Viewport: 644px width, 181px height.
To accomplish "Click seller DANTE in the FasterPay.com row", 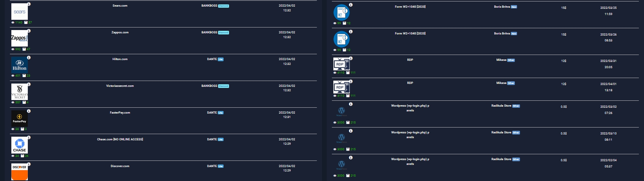I will click(212, 112).
